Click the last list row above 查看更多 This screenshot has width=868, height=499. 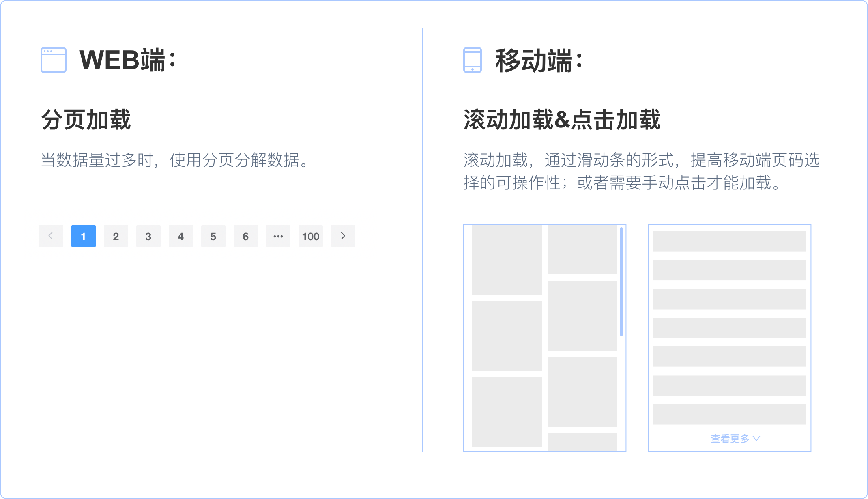pos(729,414)
